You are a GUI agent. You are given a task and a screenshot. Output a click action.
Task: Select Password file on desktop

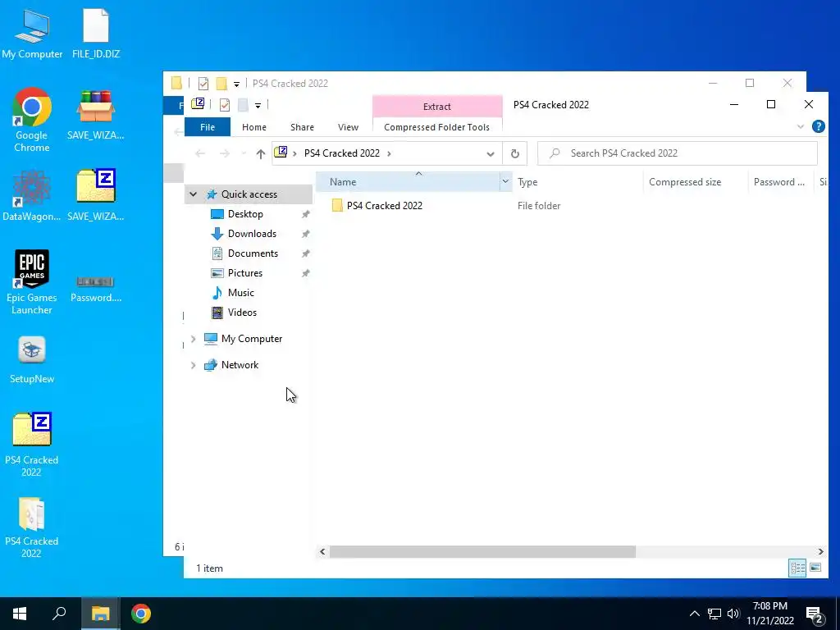(x=95, y=290)
